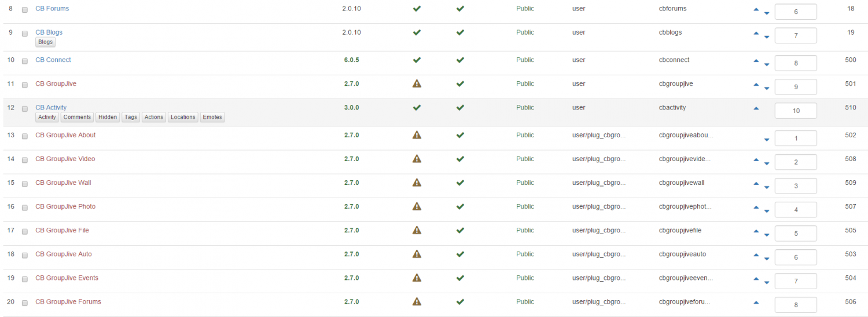Select the CB GroupJive row checkbox
868x317 pixels.
click(x=24, y=85)
